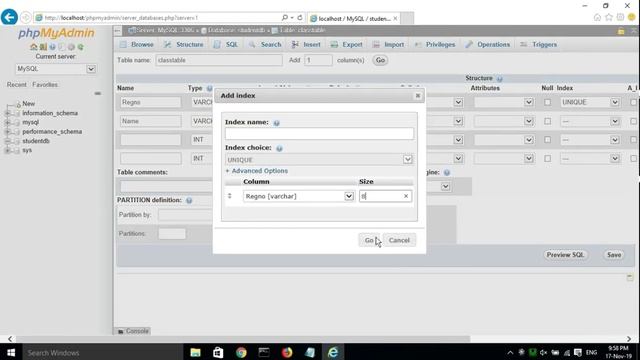Click the browser back arrow button
This screenshot has width=640, height=360.
pyautogui.click(x=9, y=18)
